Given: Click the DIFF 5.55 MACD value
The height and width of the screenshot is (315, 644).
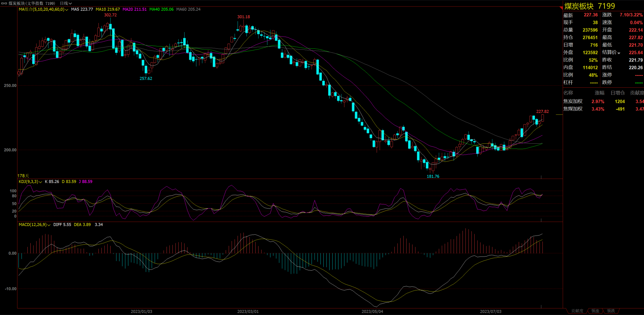Looking at the screenshot, I should click(x=62, y=225).
